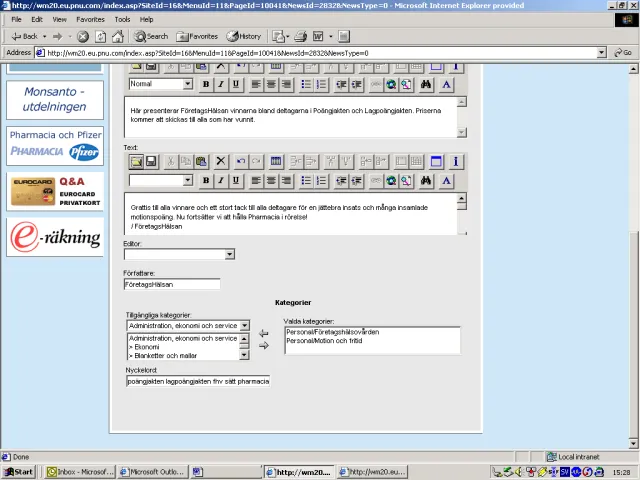
Task: Open the Editor dropdown
Action: [179, 254]
